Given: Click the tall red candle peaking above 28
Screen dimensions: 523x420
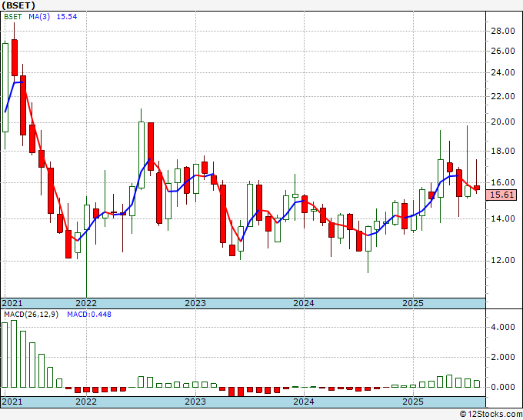Looking at the screenshot, I should click(15, 58).
